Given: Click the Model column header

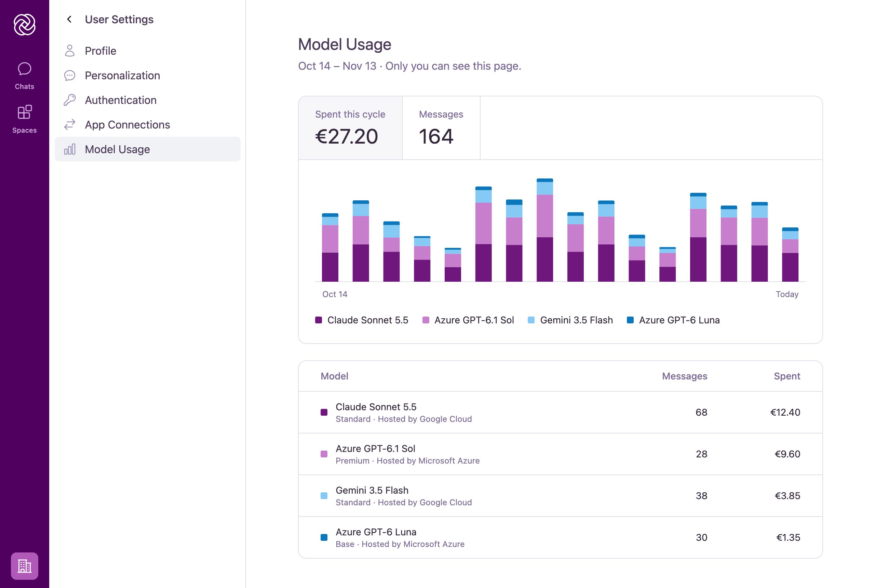Looking at the screenshot, I should pyautogui.click(x=334, y=376).
